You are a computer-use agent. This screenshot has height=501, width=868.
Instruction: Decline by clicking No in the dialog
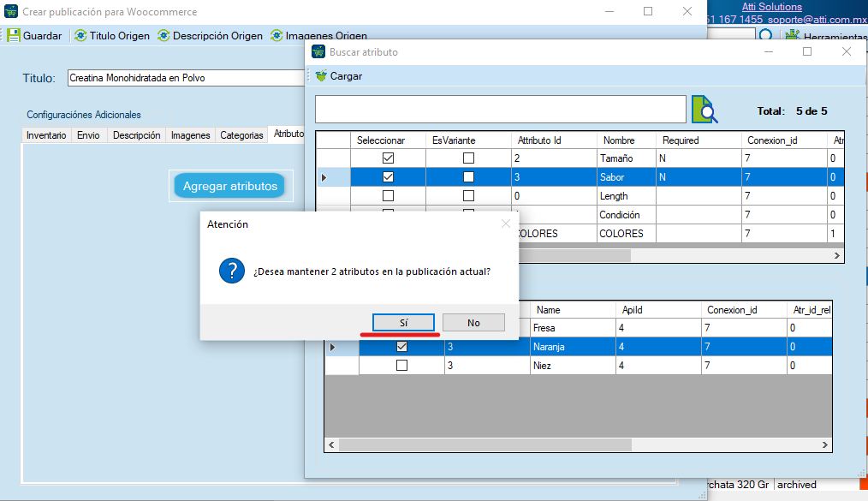tap(473, 323)
